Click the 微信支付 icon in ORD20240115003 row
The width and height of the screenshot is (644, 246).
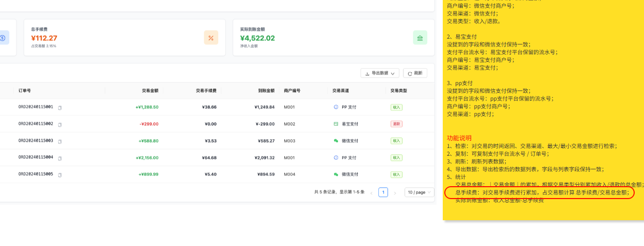tap(336, 141)
